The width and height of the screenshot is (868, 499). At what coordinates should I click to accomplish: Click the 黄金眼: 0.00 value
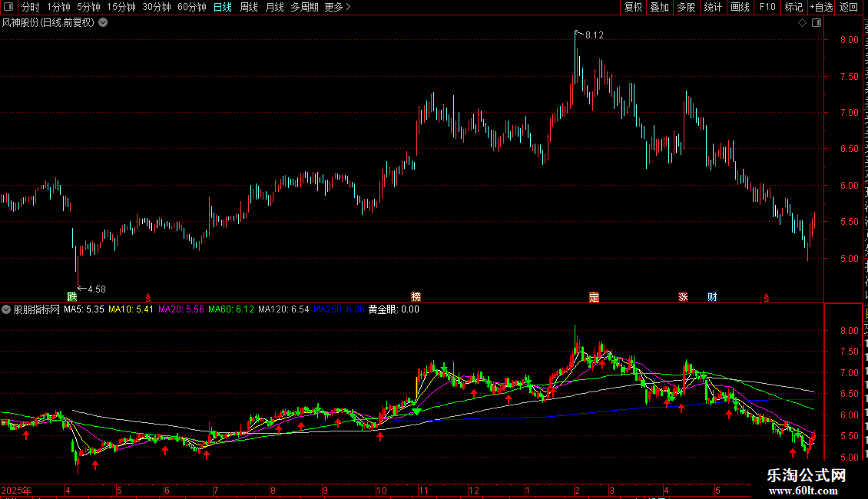coord(393,310)
